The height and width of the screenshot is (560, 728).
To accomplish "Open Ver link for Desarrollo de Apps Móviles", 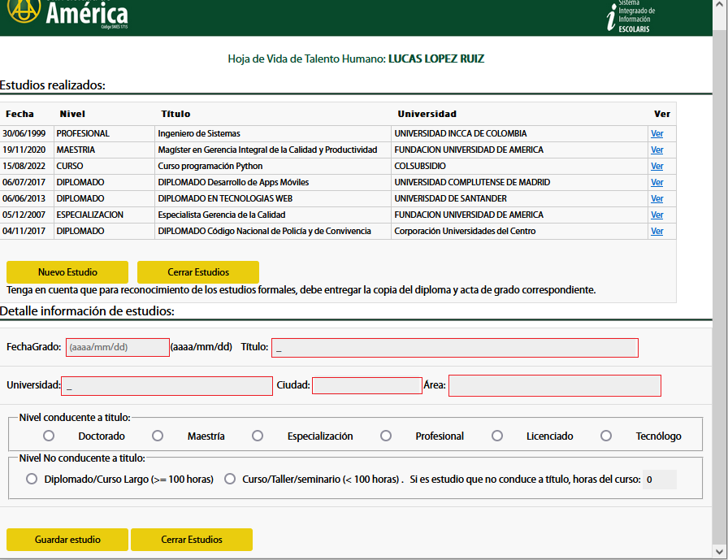I will pos(656,183).
